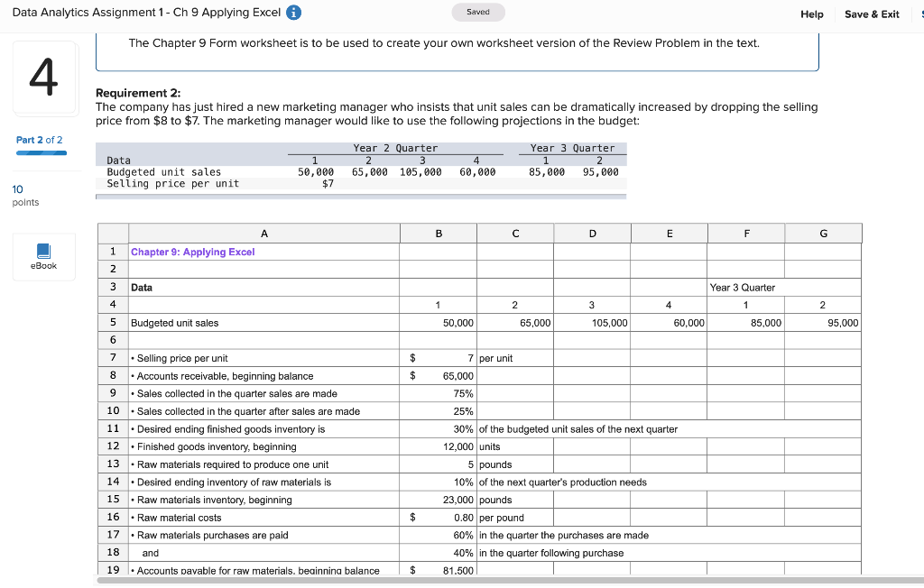Select the 75% sales collected cell
Viewport: 924px width, 588px height.
(438, 393)
